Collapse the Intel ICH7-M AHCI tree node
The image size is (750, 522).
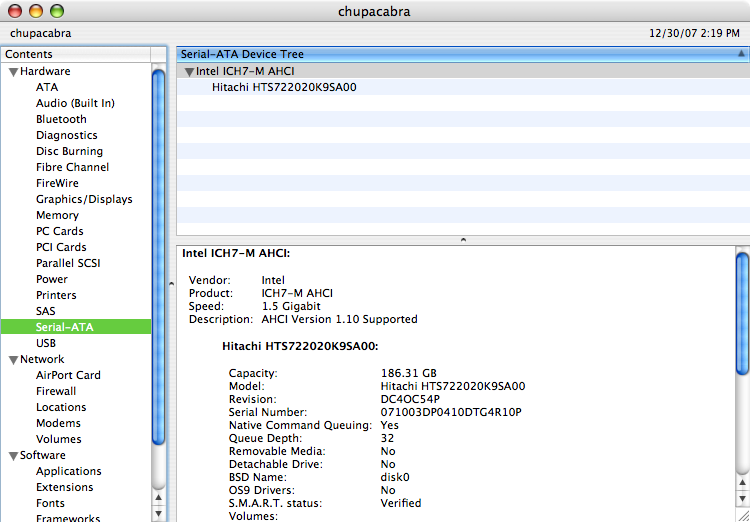tap(189, 72)
